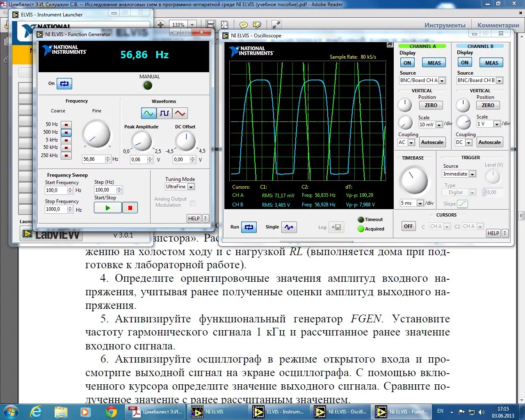Click the TIMEBASE knob

pyautogui.click(x=414, y=179)
